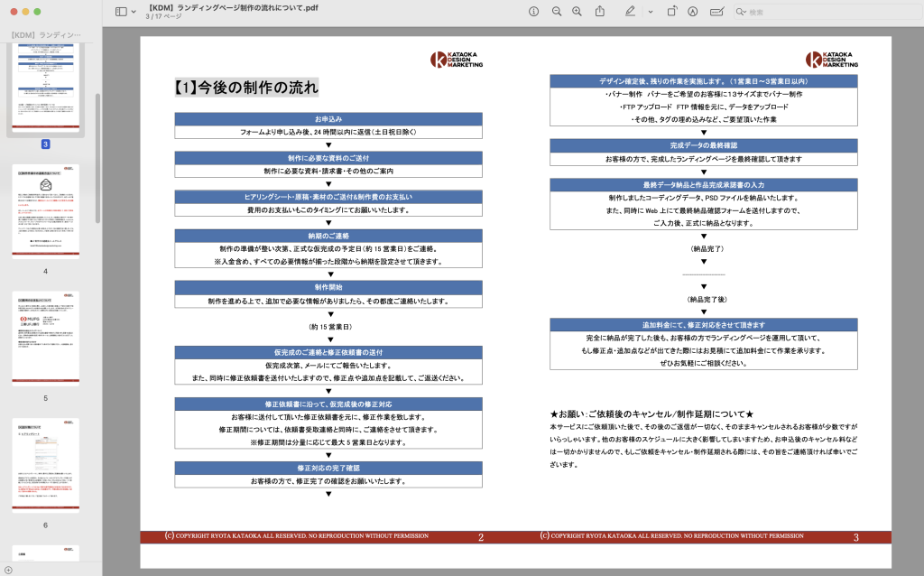Open the page 5 thumbnail

pos(45,338)
